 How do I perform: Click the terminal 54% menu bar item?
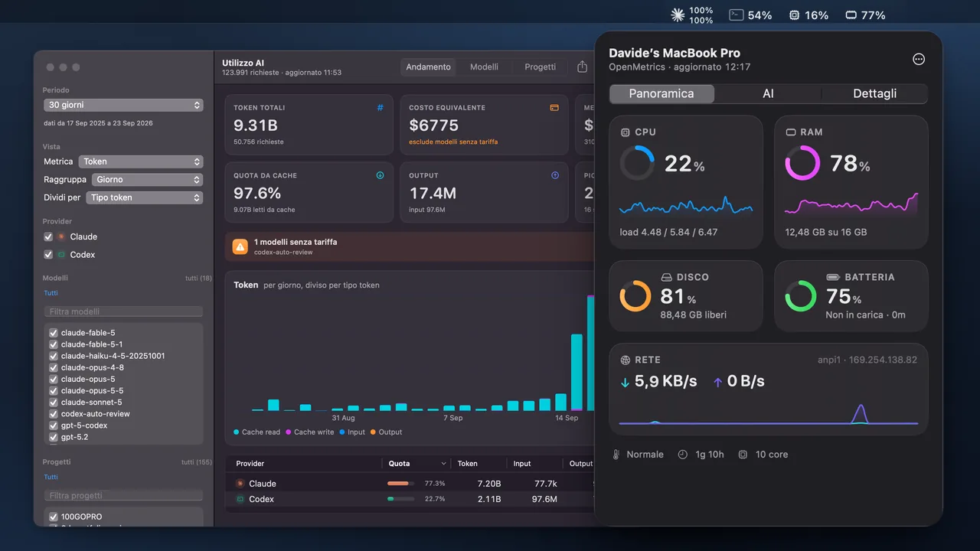[x=750, y=15]
